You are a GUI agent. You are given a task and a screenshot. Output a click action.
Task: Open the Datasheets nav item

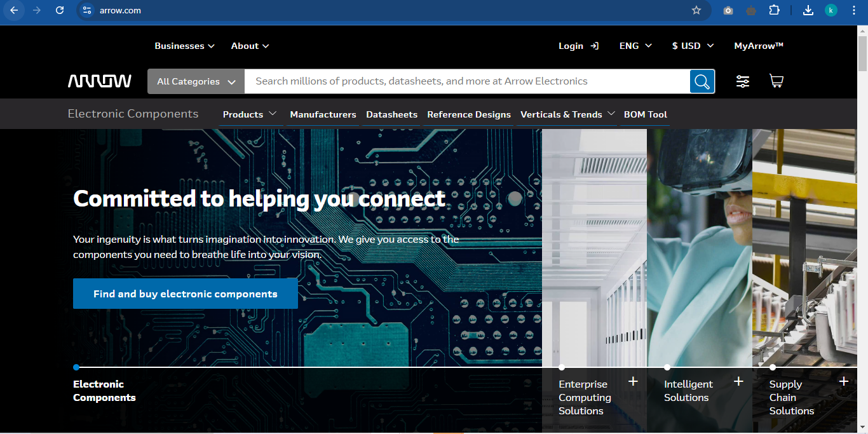(x=391, y=114)
